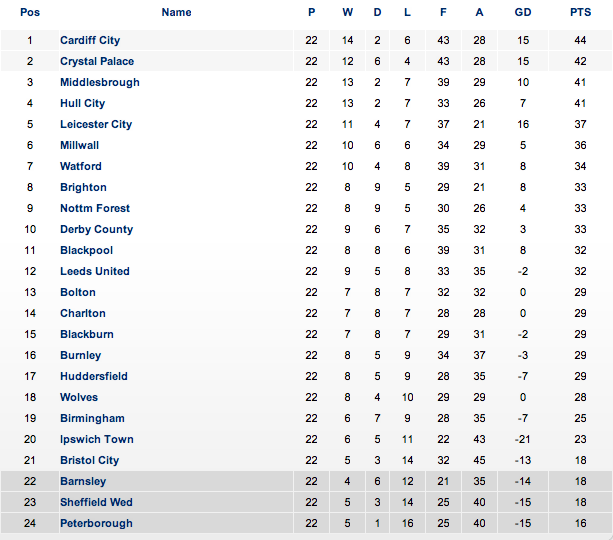Open the Nottm Forest team link

pos(95,208)
